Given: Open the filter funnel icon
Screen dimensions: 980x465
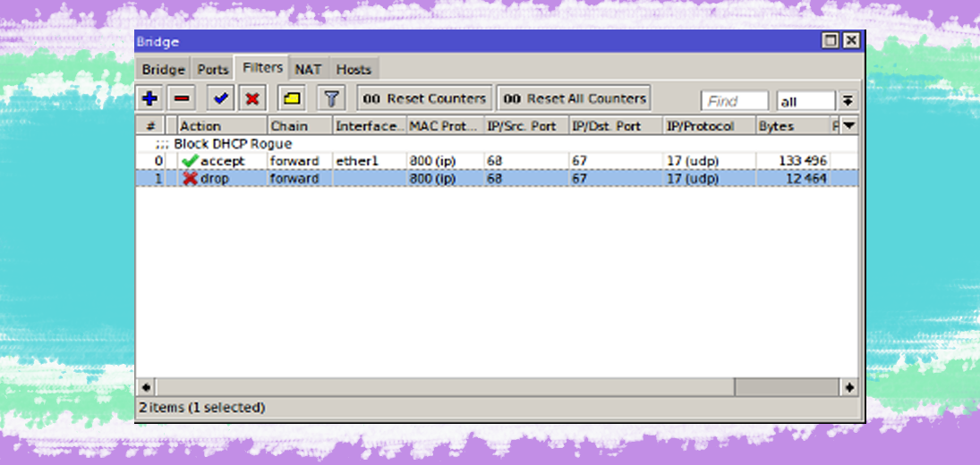Looking at the screenshot, I should coord(330,98).
